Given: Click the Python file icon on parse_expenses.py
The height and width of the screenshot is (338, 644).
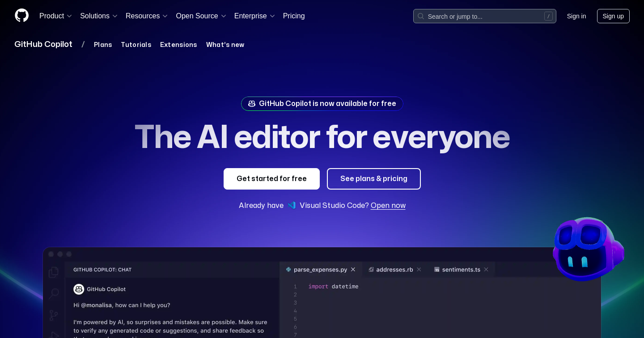Looking at the screenshot, I should [288, 270].
